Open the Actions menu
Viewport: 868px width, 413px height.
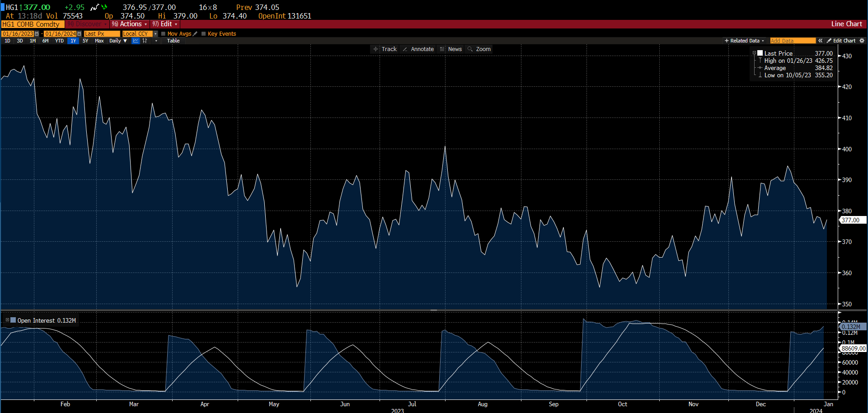(x=130, y=24)
